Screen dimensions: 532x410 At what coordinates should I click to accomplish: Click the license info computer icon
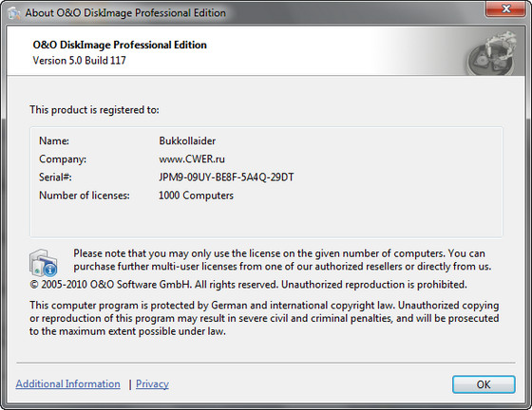tap(43, 263)
